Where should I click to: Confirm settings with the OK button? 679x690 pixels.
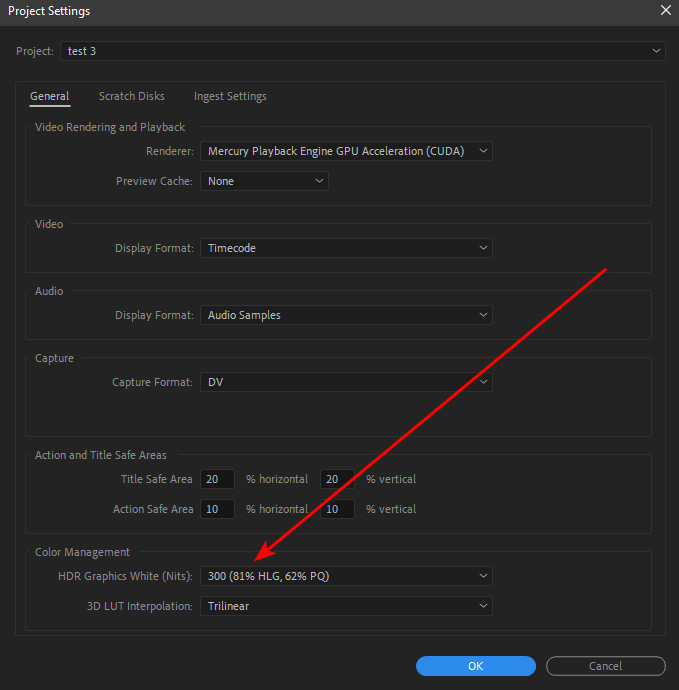476,666
